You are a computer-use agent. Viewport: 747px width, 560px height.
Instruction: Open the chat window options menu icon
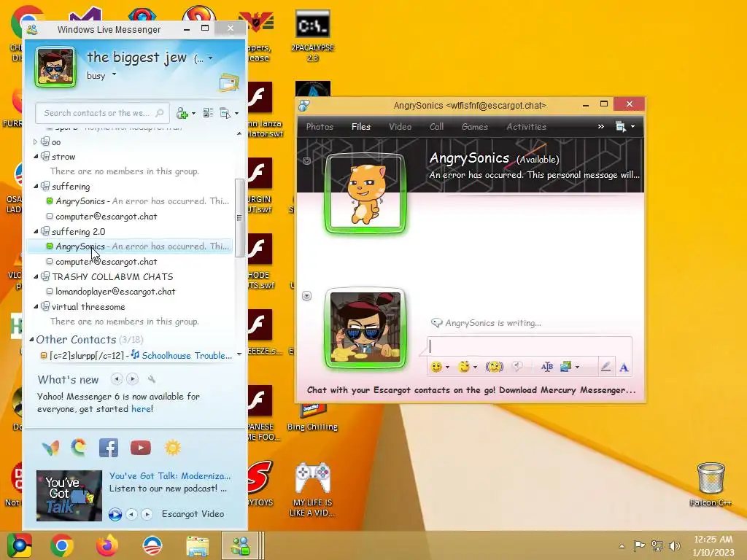point(620,127)
